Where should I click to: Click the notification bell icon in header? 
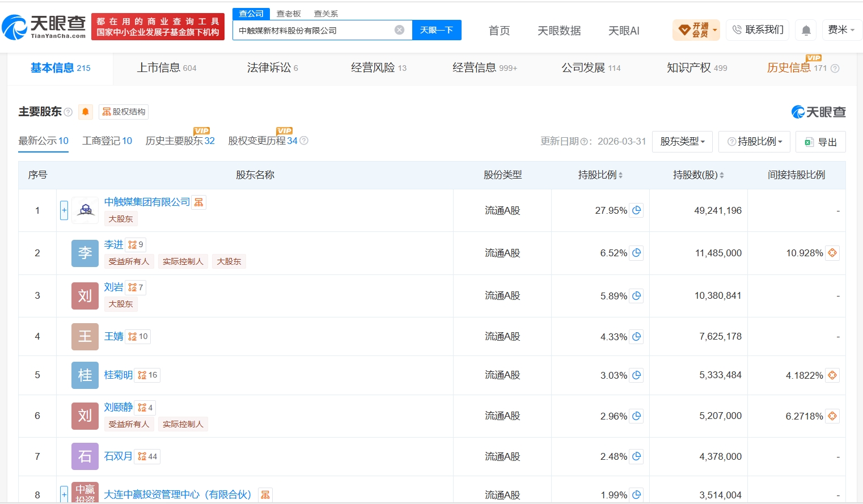click(806, 30)
